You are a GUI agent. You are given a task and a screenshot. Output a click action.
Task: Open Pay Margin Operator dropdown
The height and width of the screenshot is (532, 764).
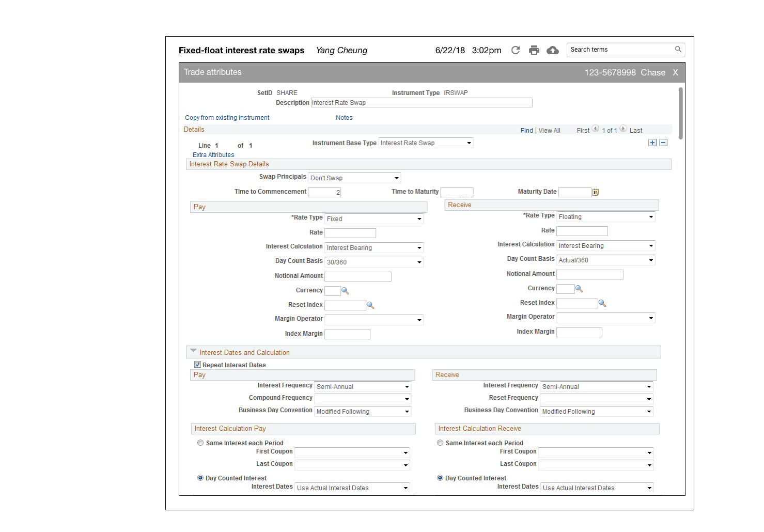pos(374,320)
